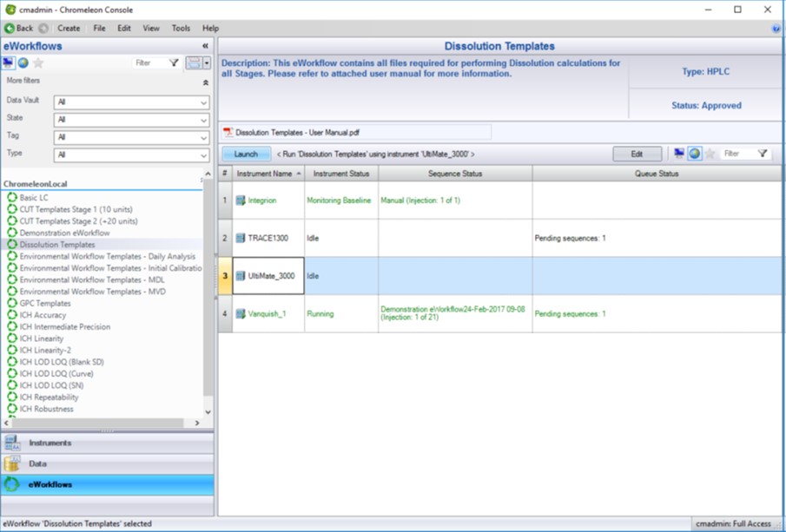
Task: Click the Edit button
Action: [x=637, y=154]
